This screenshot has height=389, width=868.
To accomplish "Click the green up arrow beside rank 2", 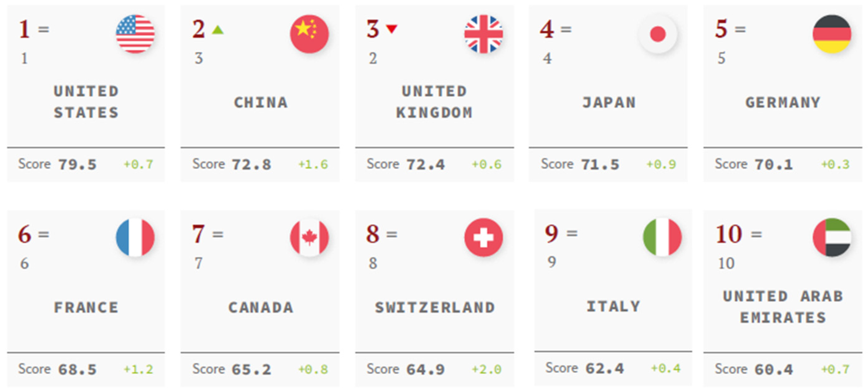I will click(218, 30).
